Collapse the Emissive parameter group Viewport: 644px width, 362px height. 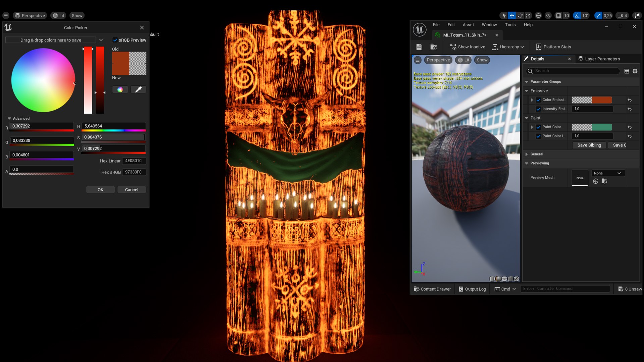pos(527,91)
